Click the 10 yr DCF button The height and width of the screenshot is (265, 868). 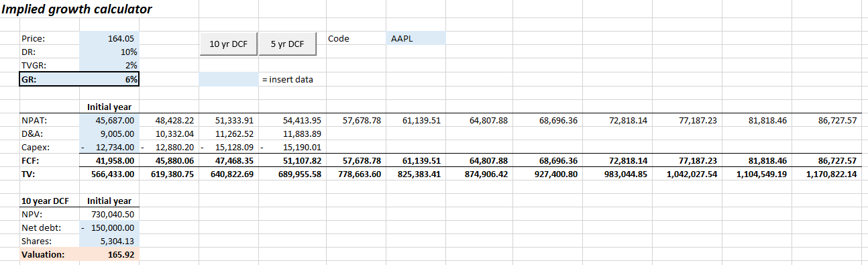(x=229, y=44)
